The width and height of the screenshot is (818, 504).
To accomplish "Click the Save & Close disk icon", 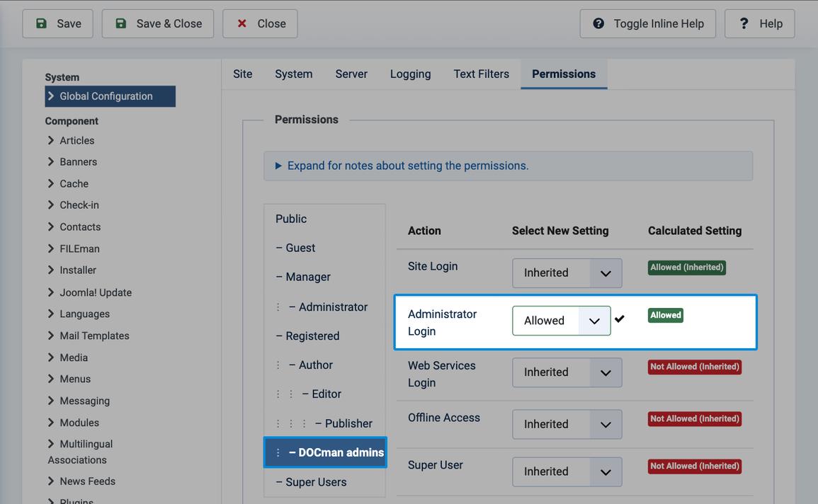I will [x=120, y=23].
